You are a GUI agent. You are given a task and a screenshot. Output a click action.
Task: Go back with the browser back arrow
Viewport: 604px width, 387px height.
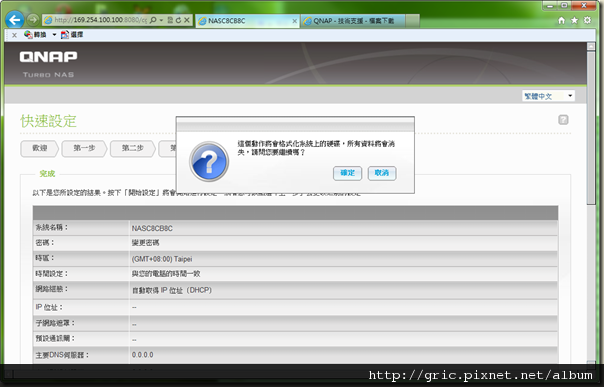pyautogui.click(x=15, y=20)
